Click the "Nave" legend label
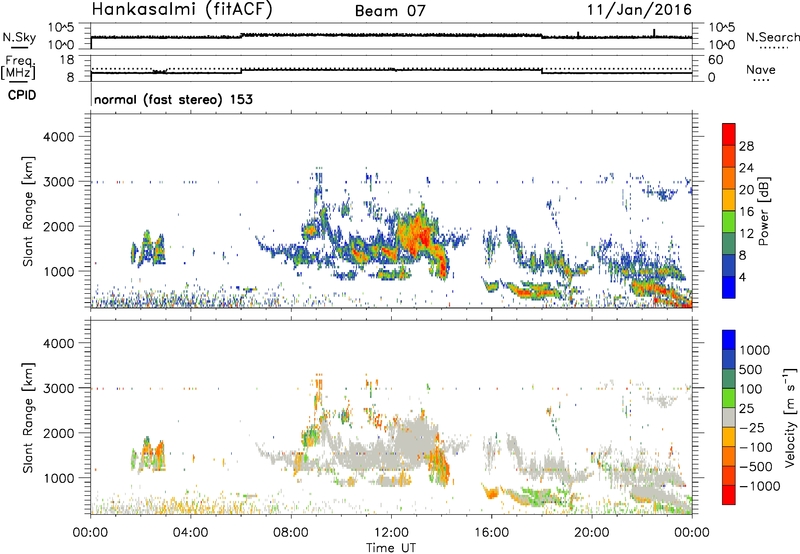Image resolution: width=800 pixels, height=554 pixels. [x=761, y=70]
